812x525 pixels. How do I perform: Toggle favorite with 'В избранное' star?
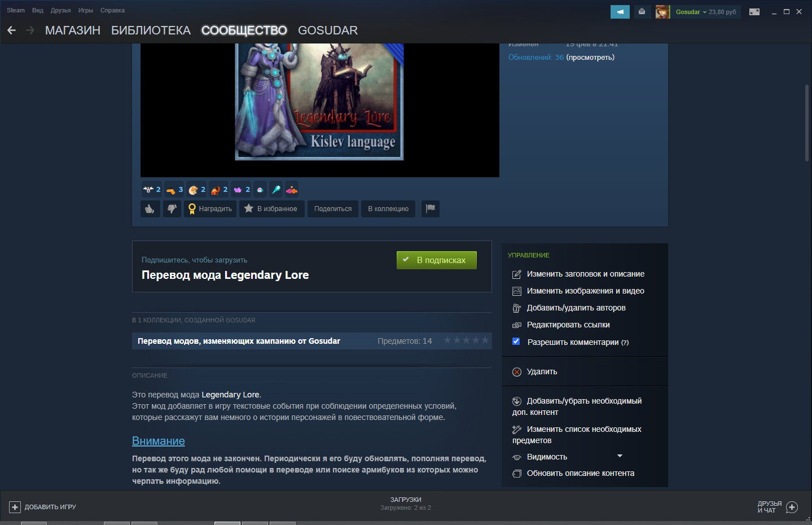[x=272, y=209]
